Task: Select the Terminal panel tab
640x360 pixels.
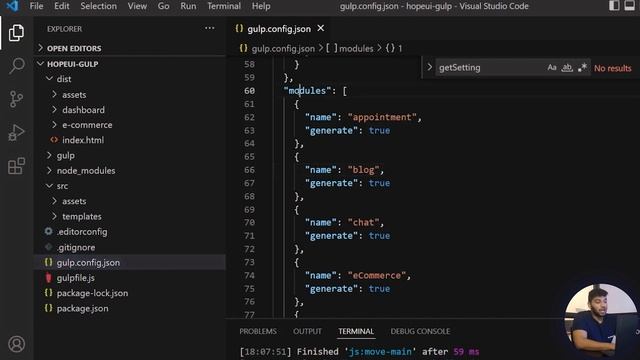Action: pos(356,331)
